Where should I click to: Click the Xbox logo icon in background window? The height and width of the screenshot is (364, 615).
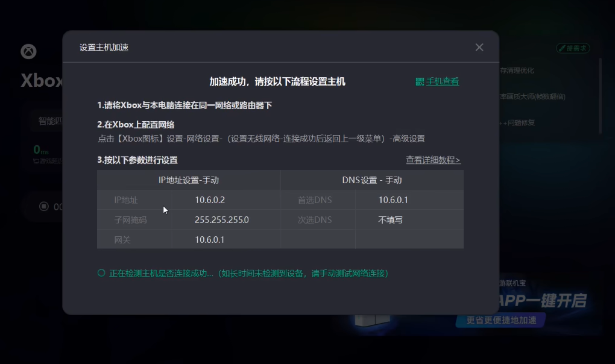coord(28,51)
